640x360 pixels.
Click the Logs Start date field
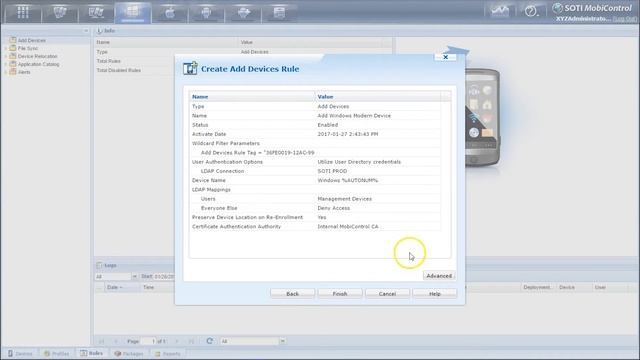point(164,277)
